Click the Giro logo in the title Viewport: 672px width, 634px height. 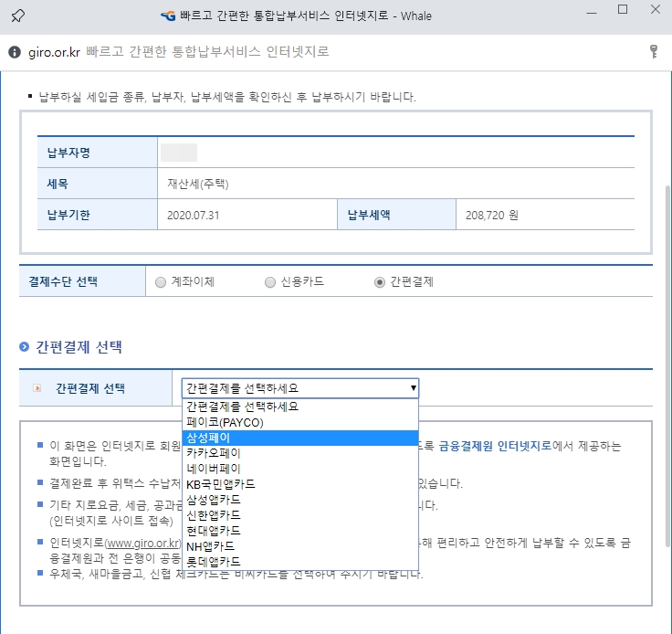pos(168,16)
